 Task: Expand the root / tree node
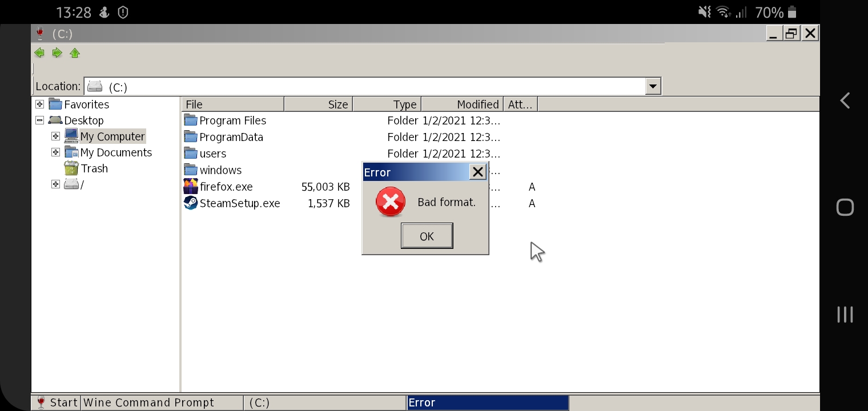point(55,184)
